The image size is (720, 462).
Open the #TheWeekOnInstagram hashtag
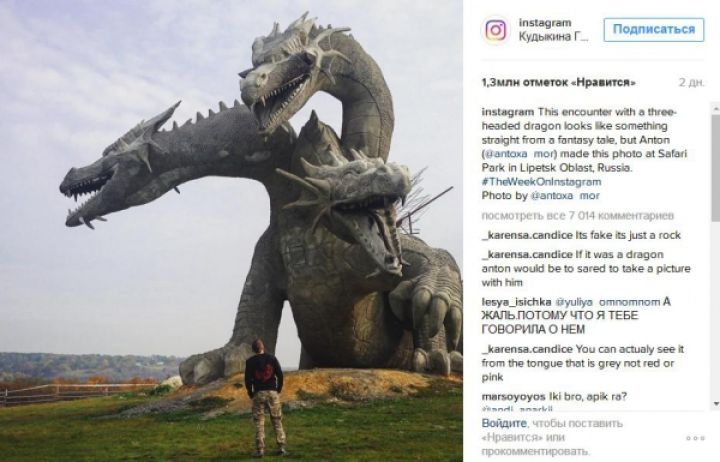[541, 182]
